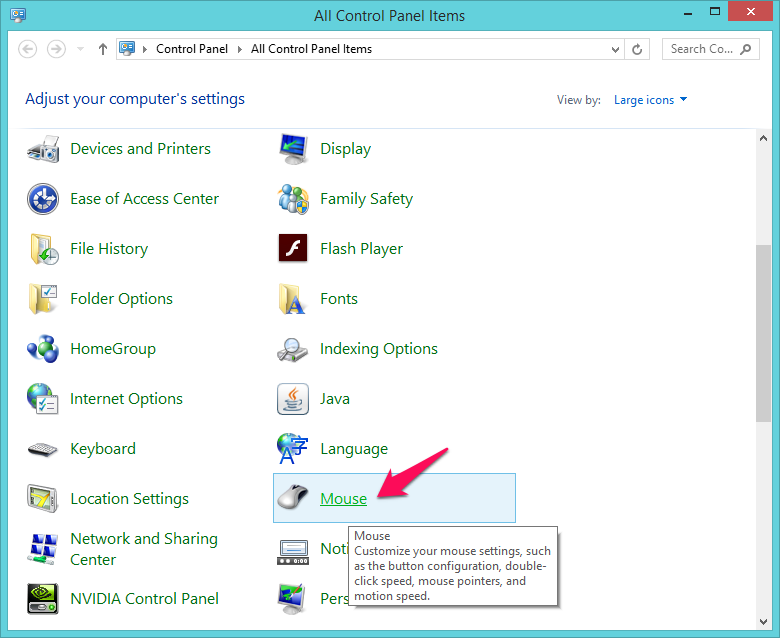The image size is (780, 638).
Task: Open the File History icon
Action: pos(43,249)
